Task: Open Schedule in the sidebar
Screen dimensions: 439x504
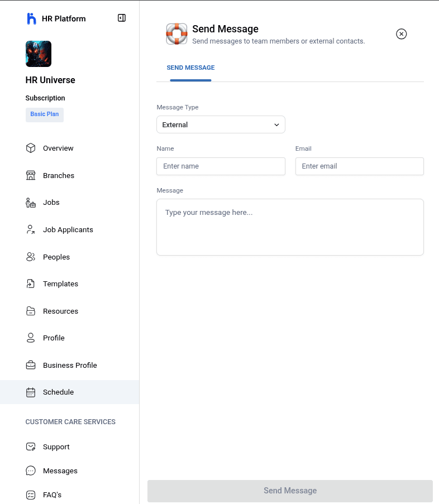Action: click(58, 392)
